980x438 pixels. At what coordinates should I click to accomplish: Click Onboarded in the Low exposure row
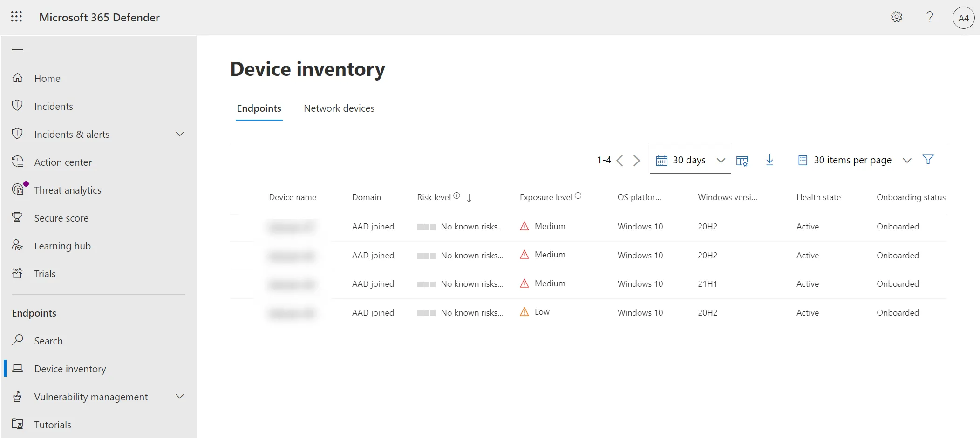pyautogui.click(x=898, y=313)
